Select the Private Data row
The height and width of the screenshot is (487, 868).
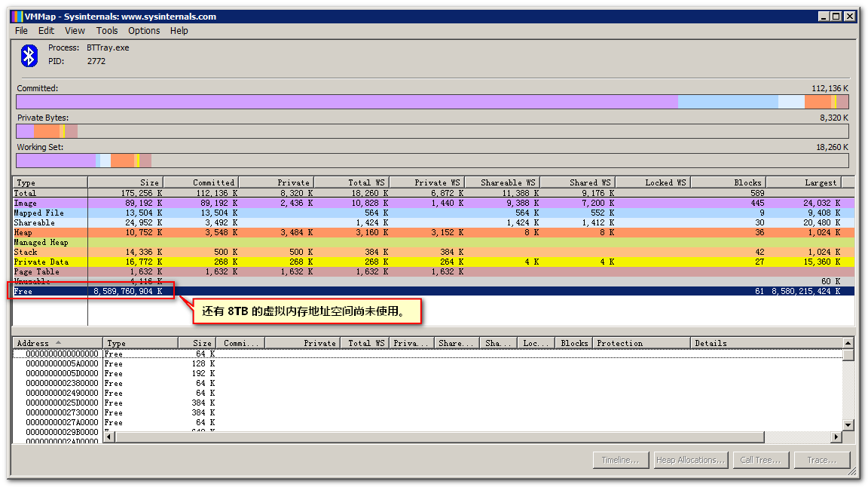pos(433,262)
